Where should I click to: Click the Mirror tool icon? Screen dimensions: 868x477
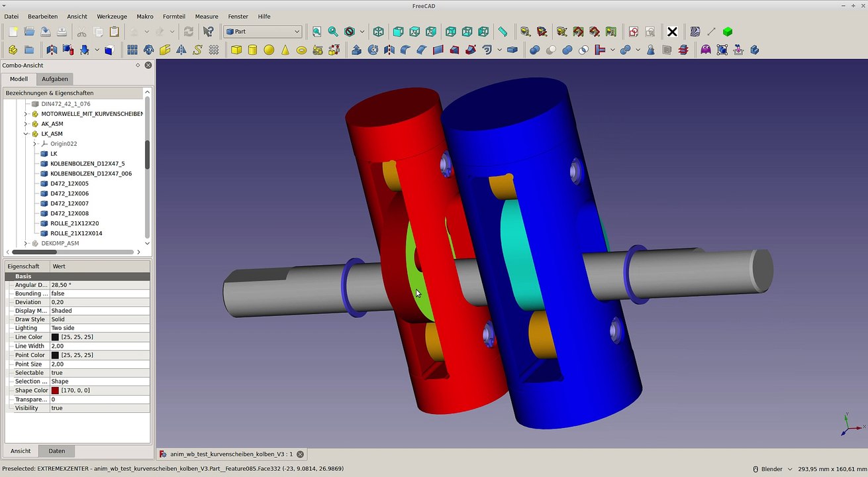point(389,50)
